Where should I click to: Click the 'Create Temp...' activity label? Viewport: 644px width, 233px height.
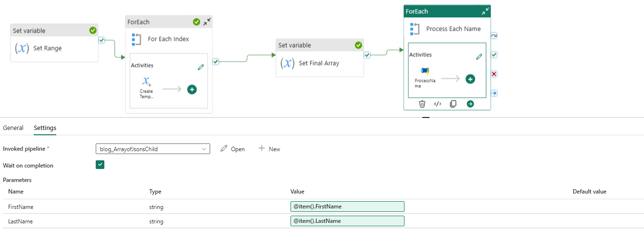point(147,94)
